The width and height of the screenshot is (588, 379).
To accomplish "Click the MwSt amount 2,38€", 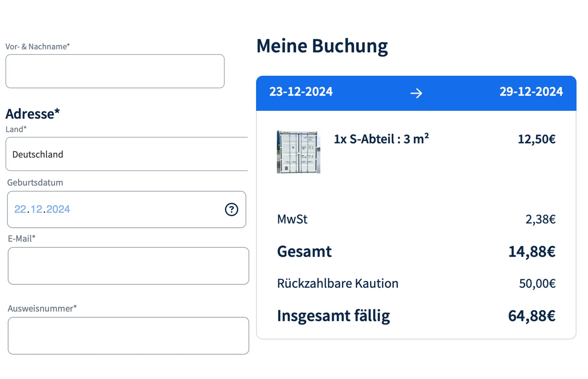I will pyautogui.click(x=540, y=219).
